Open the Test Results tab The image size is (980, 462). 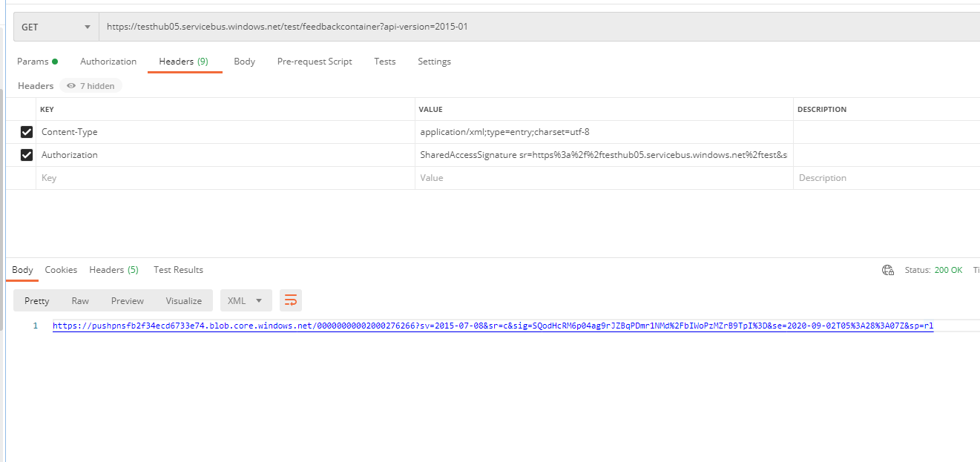pyautogui.click(x=178, y=269)
